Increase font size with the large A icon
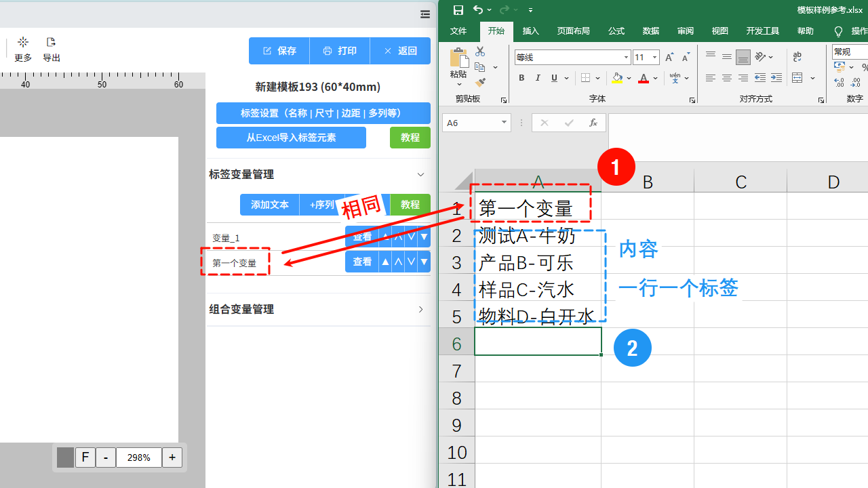The width and height of the screenshot is (868, 488). point(669,58)
